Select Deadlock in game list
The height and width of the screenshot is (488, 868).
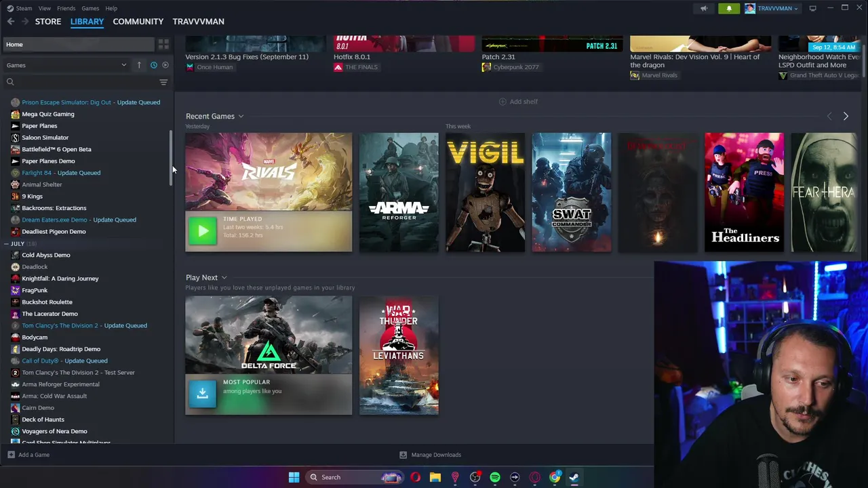click(35, 267)
